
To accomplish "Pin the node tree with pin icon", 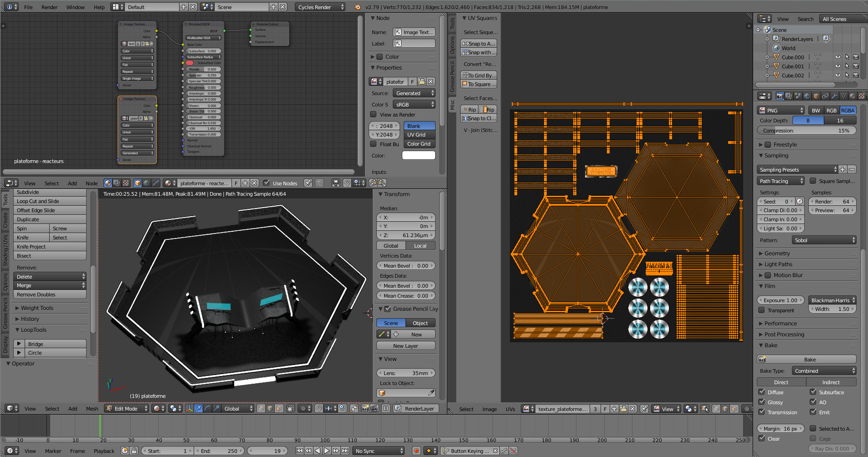I will (x=308, y=183).
